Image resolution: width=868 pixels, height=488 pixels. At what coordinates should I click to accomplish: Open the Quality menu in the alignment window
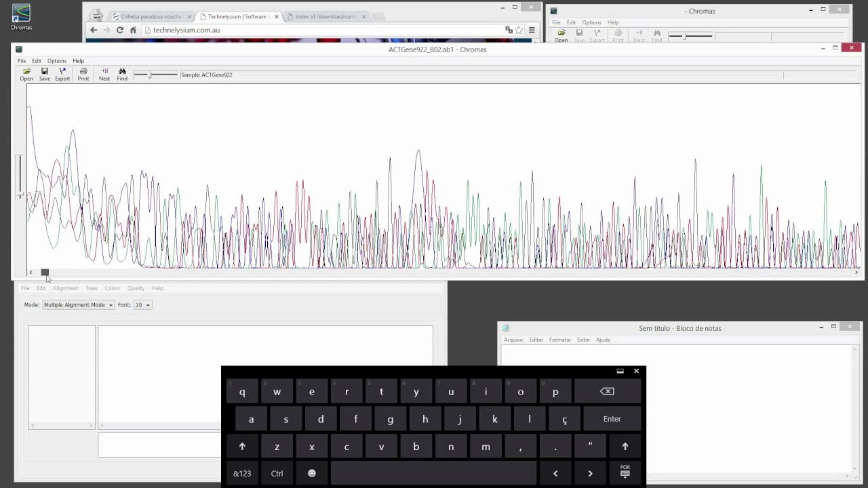click(x=136, y=288)
